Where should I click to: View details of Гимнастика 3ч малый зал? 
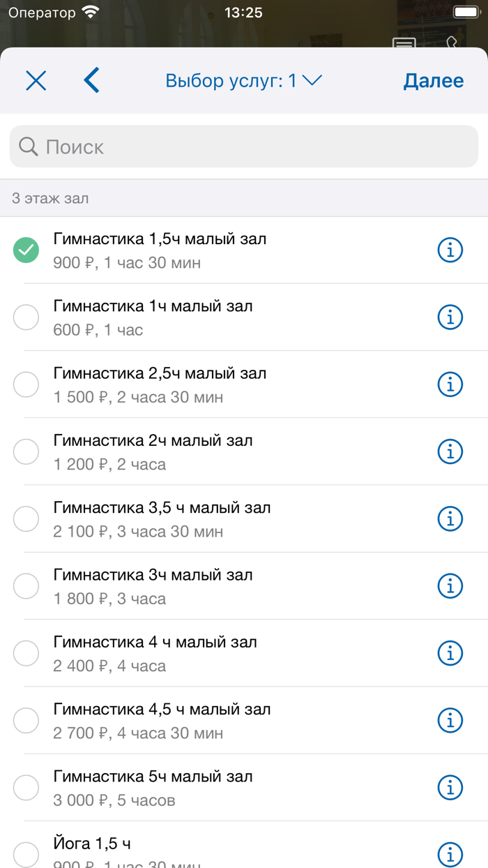pyautogui.click(x=450, y=586)
